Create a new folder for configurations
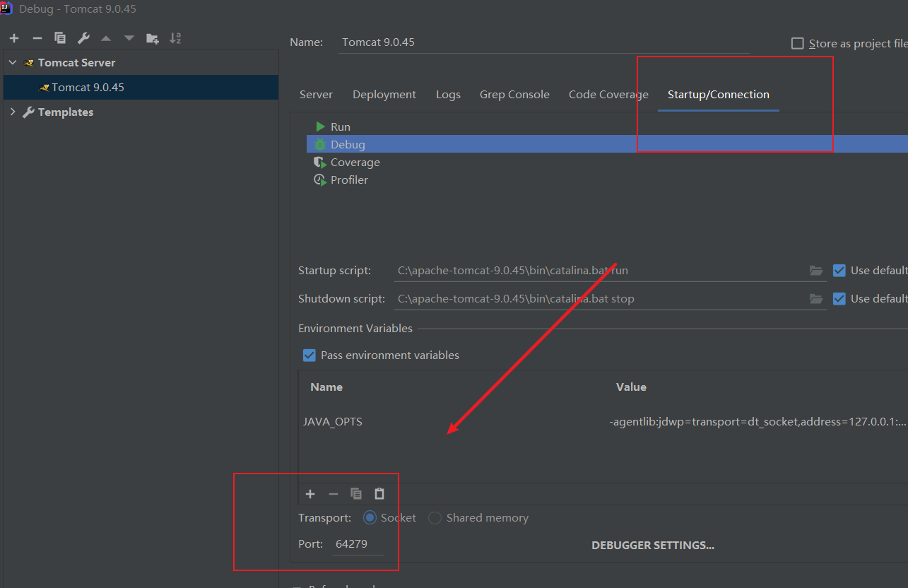 pos(153,38)
